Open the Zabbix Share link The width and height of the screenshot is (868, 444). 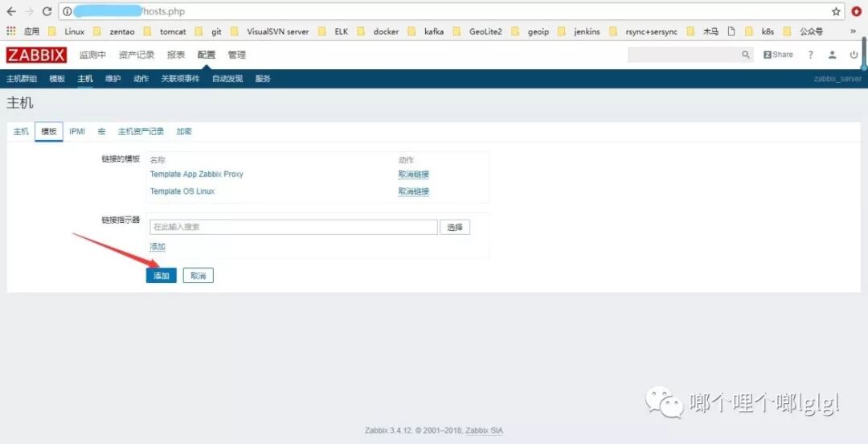click(778, 55)
